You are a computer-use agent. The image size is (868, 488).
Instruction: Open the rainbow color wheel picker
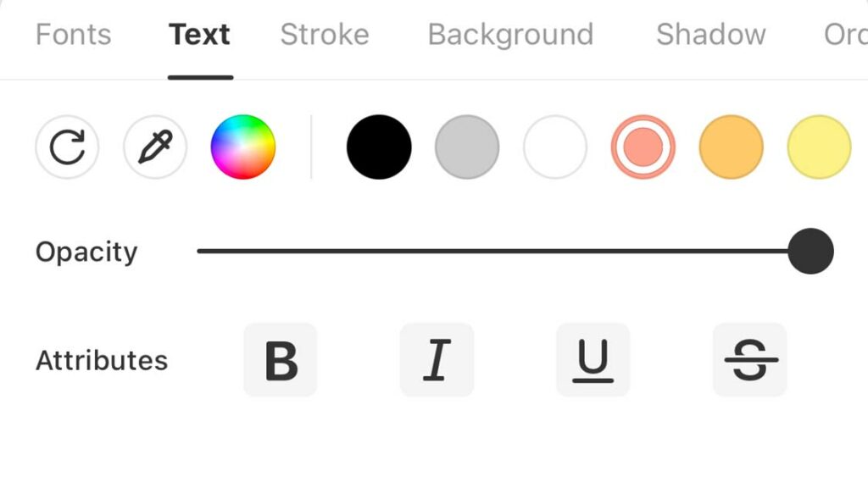point(243,147)
